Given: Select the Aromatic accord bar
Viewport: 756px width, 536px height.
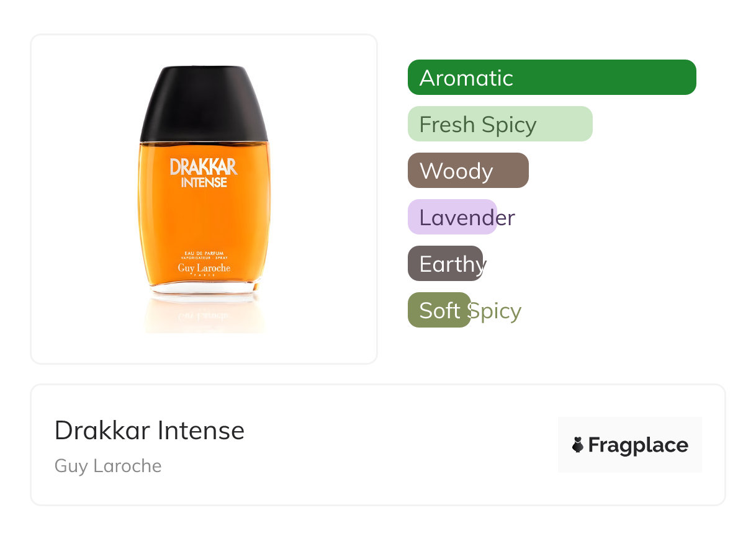Looking at the screenshot, I should pos(552,78).
